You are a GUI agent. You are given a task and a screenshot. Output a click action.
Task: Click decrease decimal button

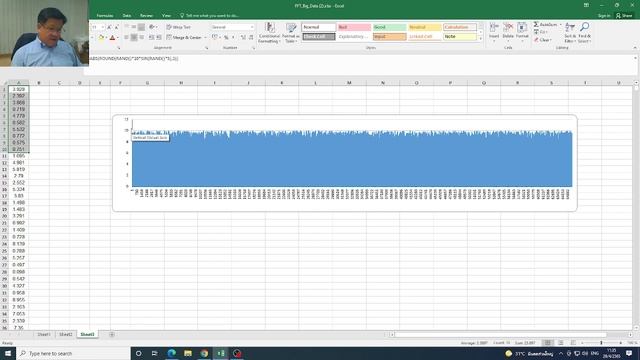click(251, 37)
